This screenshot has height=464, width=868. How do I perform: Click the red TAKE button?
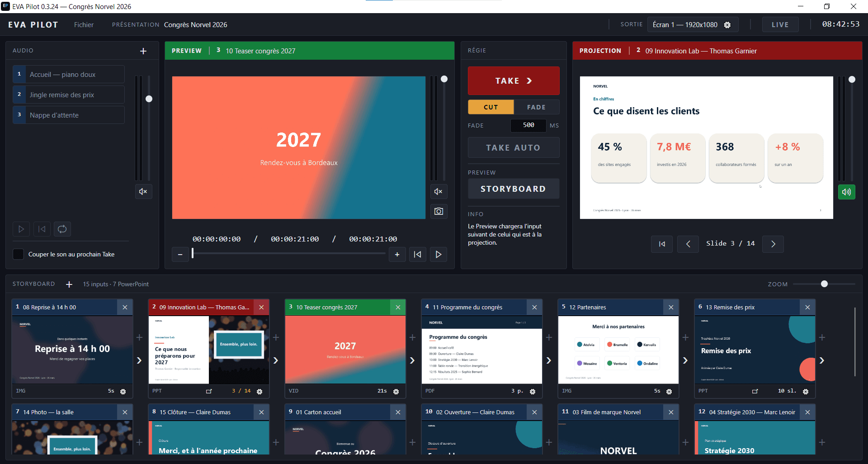coord(514,80)
